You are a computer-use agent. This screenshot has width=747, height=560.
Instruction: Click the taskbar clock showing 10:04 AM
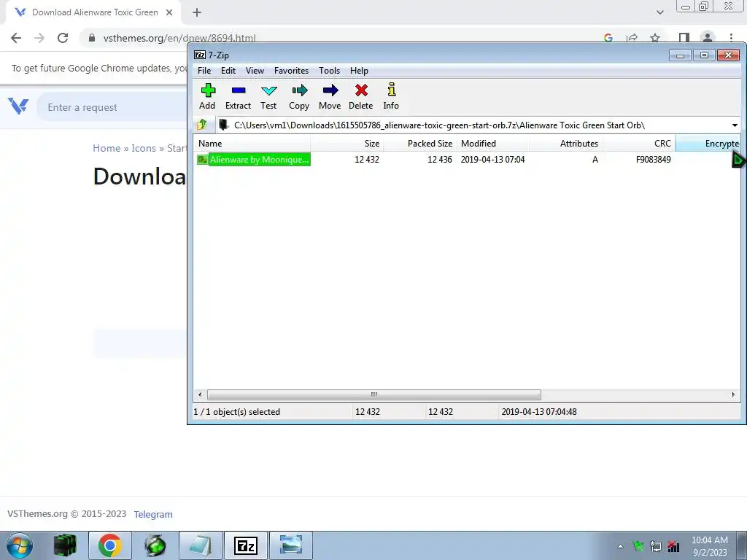710,546
